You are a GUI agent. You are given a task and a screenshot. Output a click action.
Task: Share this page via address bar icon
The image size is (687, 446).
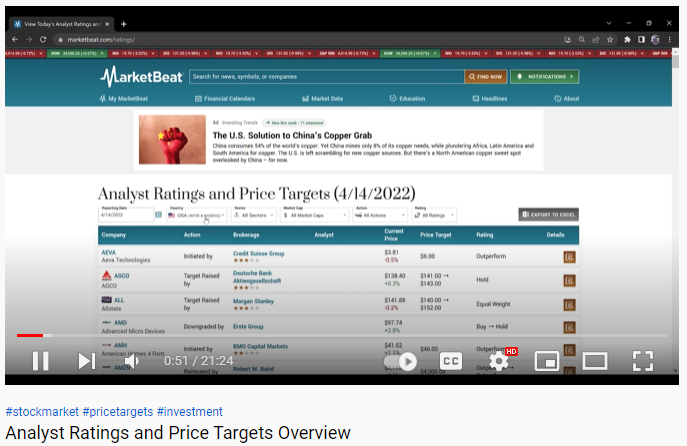pos(596,39)
